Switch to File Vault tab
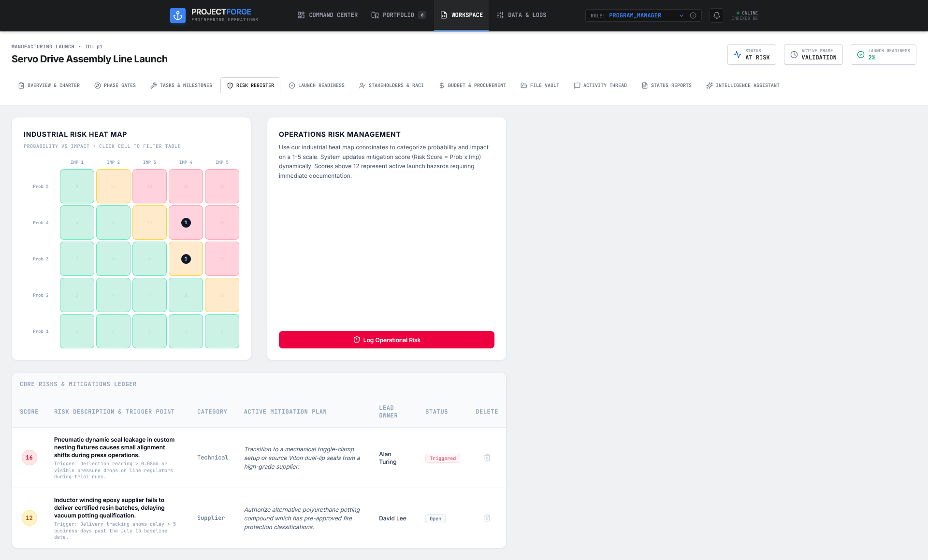Viewport: 928px width, 560px height. 540,86
